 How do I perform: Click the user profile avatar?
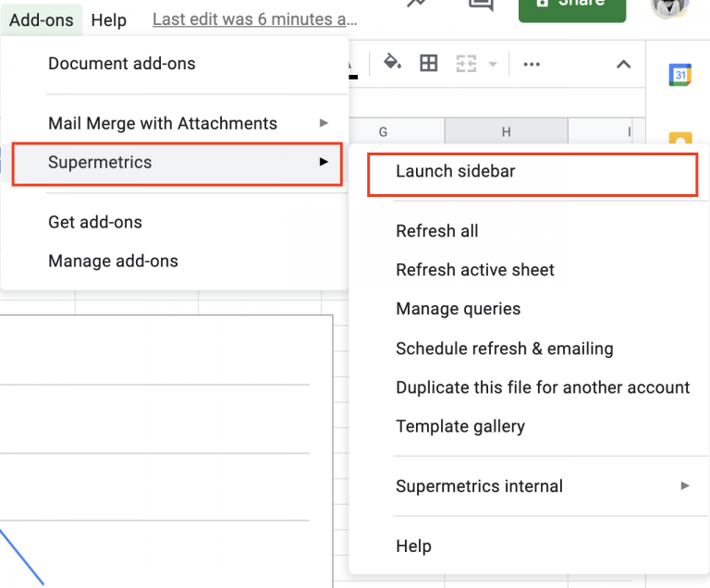pyautogui.click(x=670, y=6)
